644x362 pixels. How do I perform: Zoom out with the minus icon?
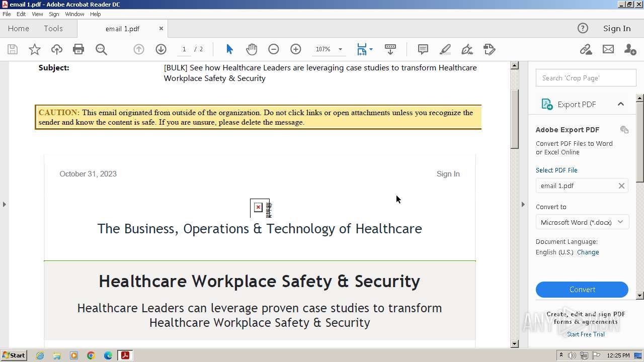tap(274, 49)
